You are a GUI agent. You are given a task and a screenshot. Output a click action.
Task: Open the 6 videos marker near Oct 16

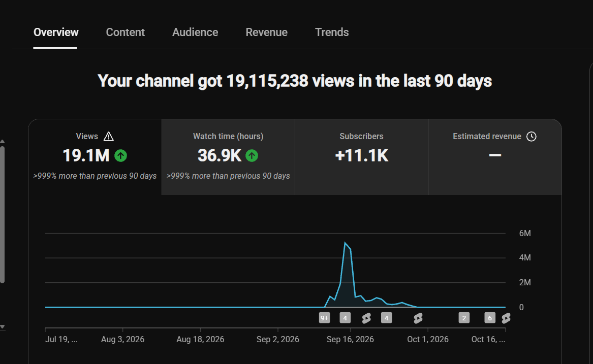tap(490, 318)
